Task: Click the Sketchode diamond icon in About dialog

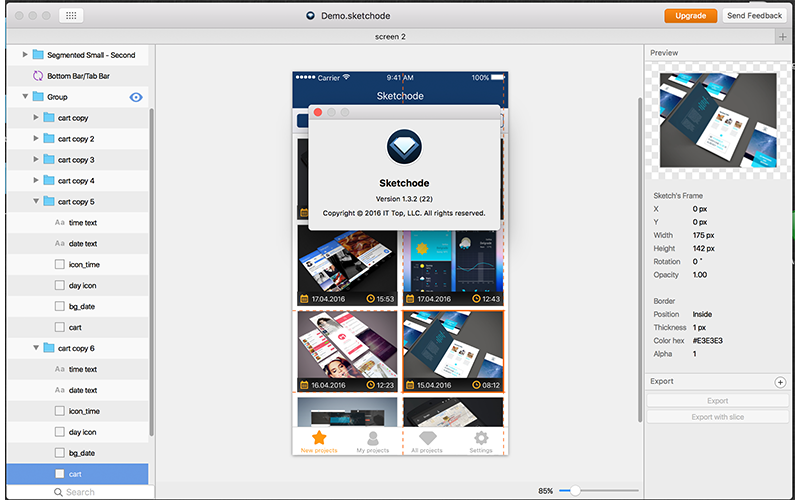Action: [x=404, y=147]
